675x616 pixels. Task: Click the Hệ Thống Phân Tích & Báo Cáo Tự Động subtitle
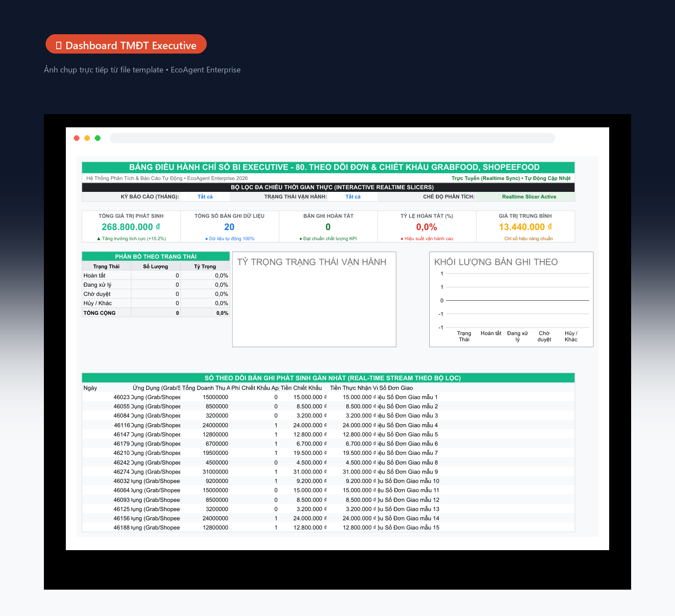click(167, 178)
